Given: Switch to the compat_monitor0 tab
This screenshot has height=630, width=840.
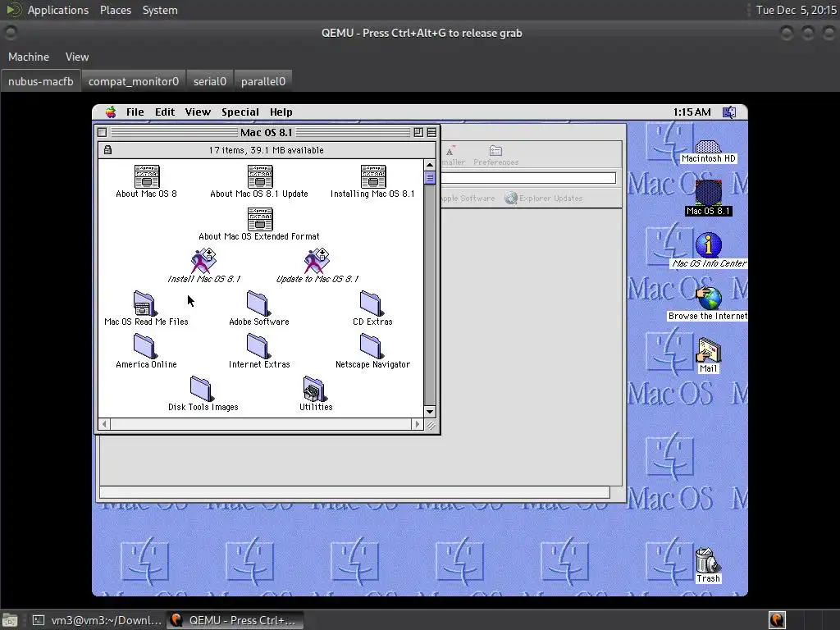Looking at the screenshot, I should (134, 81).
